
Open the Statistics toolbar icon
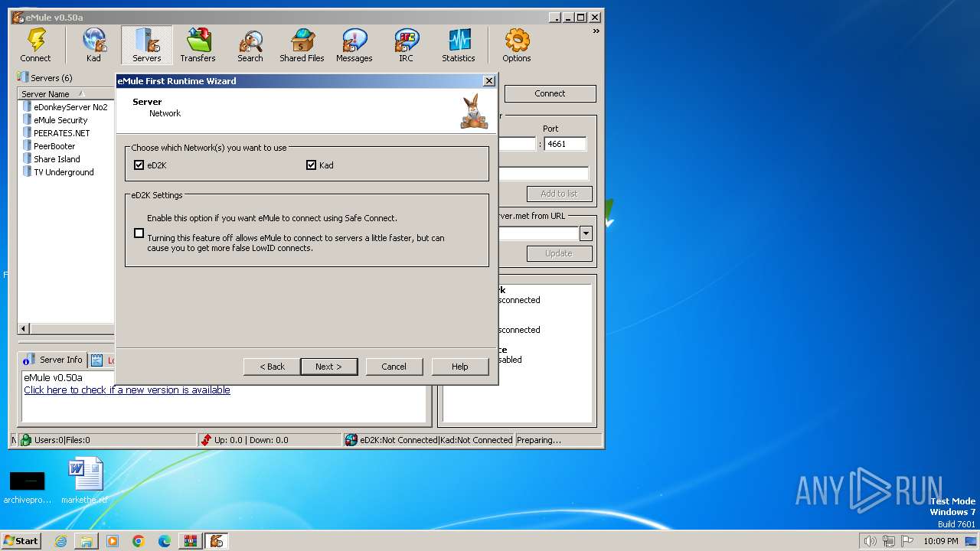[x=458, y=46]
